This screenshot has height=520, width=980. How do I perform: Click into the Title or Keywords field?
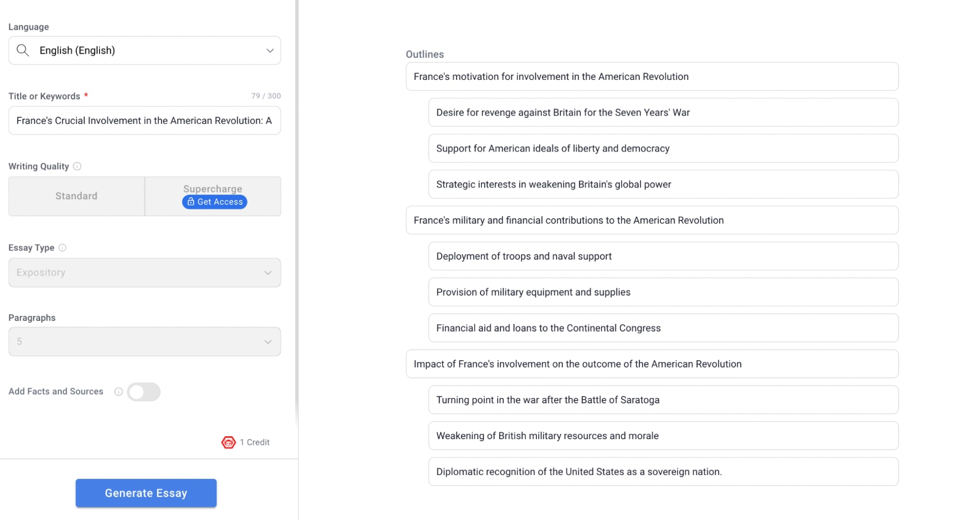click(x=144, y=121)
